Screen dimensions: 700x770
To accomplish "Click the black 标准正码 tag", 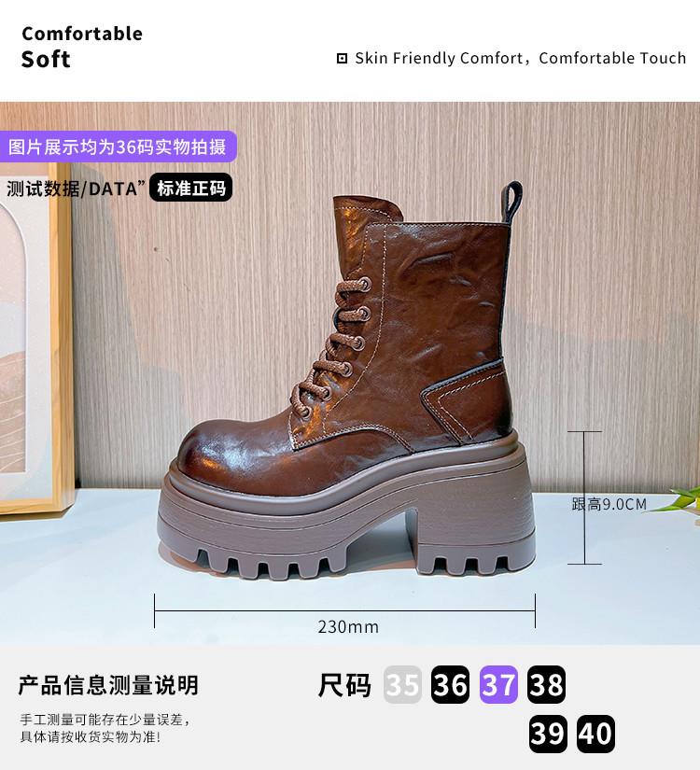I will 191,188.
